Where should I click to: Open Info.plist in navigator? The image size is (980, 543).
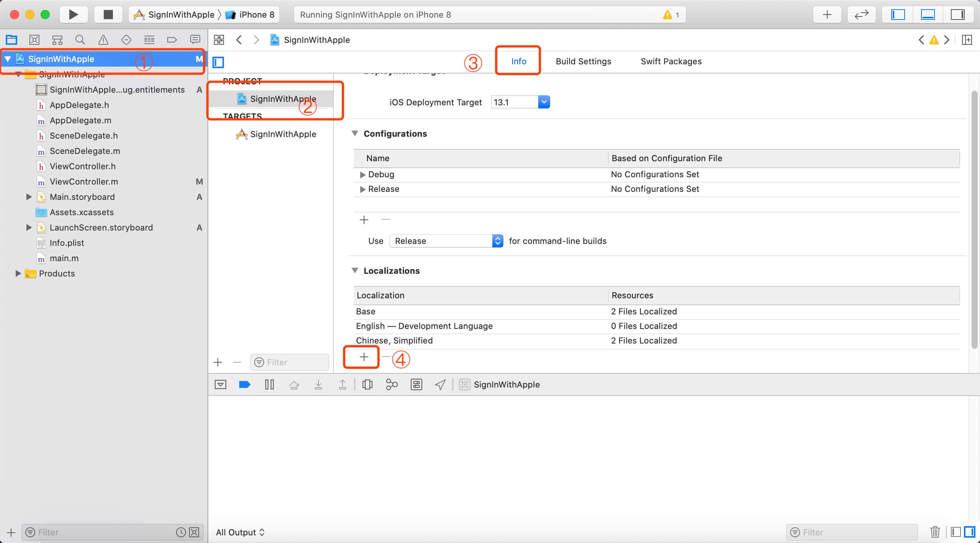pos(67,243)
